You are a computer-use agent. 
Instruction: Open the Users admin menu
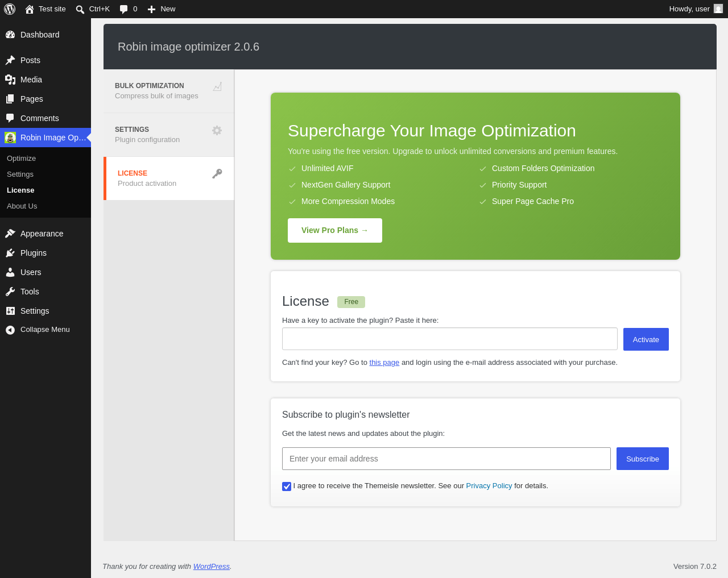[x=45, y=272]
